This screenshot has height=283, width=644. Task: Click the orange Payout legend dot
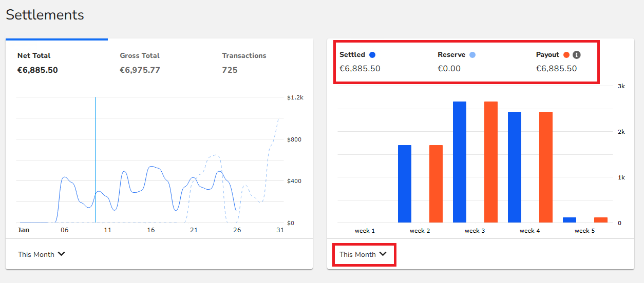566,55
